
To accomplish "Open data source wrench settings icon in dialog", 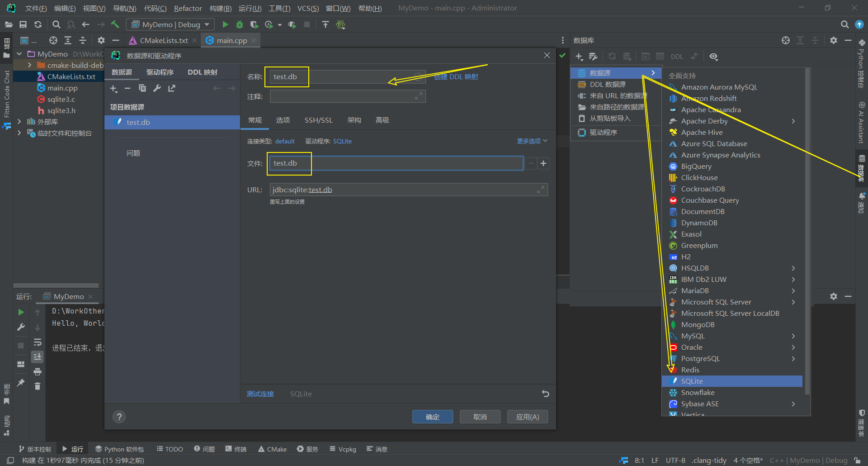I will coord(157,88).
